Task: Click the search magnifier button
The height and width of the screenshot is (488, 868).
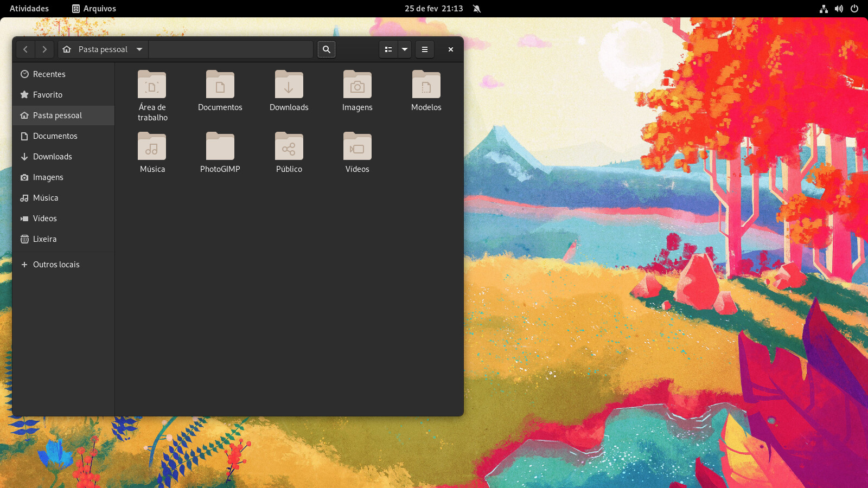Action: tap(327, 49)
